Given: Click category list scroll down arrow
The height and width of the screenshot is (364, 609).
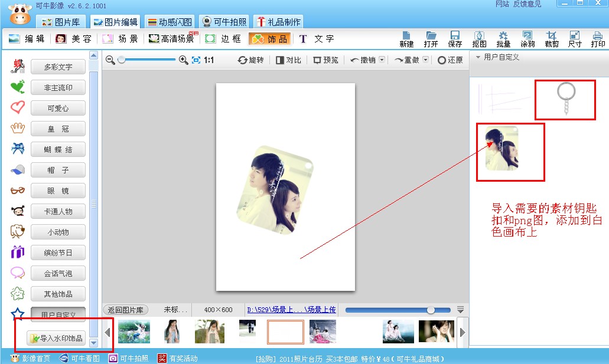Looking at the screenshot, I should point(93,343).
